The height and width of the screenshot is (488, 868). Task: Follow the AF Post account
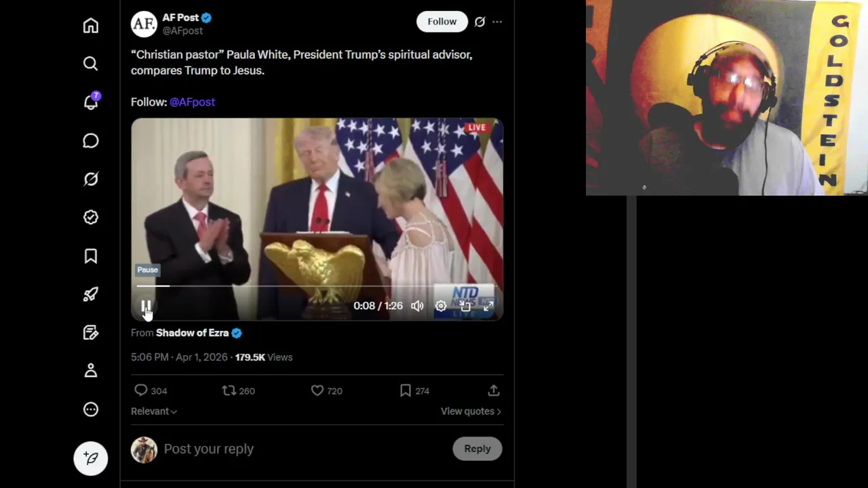click(x=441, y=22)
